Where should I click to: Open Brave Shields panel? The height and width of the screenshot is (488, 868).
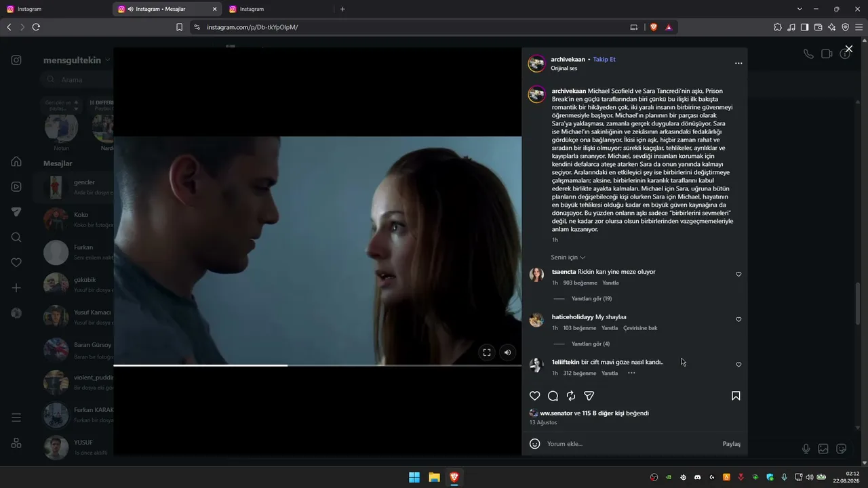point(654,27)
